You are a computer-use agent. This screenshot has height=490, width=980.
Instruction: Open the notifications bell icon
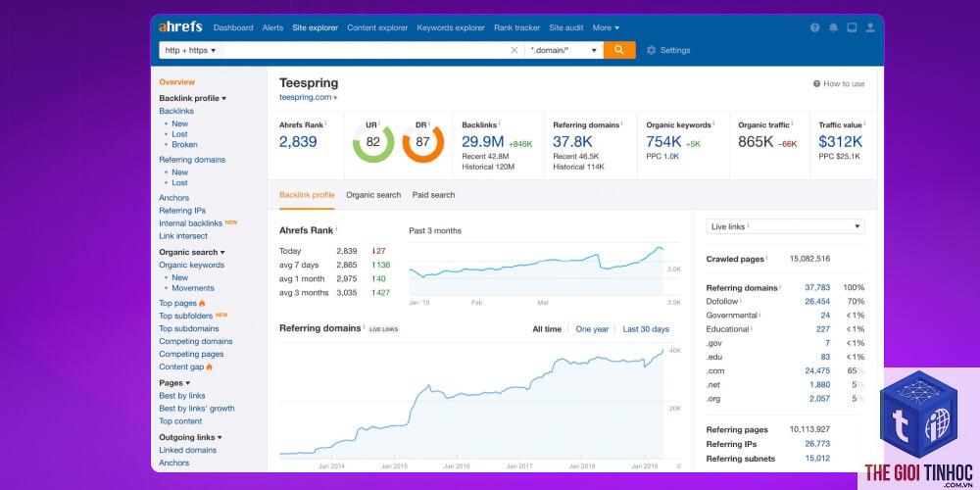click(833, 27)
